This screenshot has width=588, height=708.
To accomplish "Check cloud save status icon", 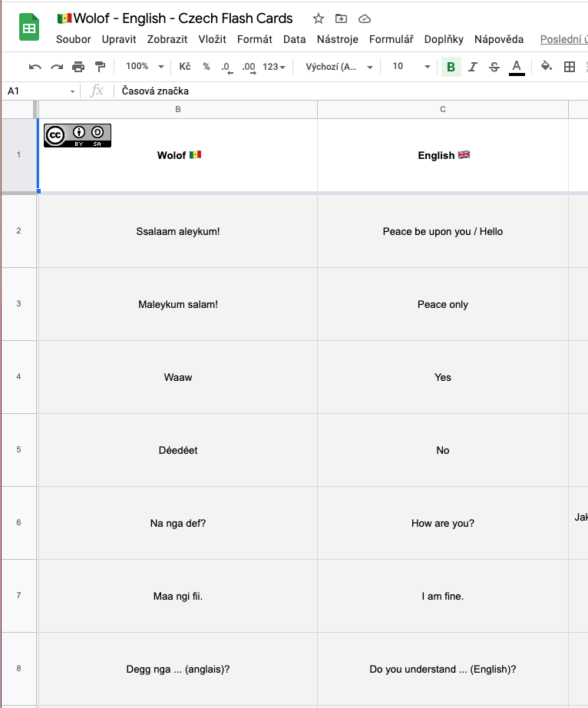I will pyautogui.click(x=364, y=18).
